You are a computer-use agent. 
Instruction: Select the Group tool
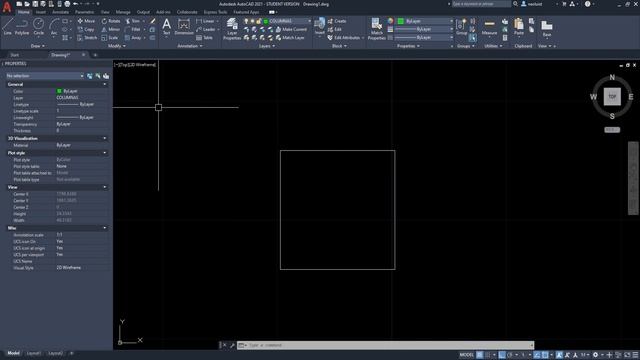[x=461, y=27]
